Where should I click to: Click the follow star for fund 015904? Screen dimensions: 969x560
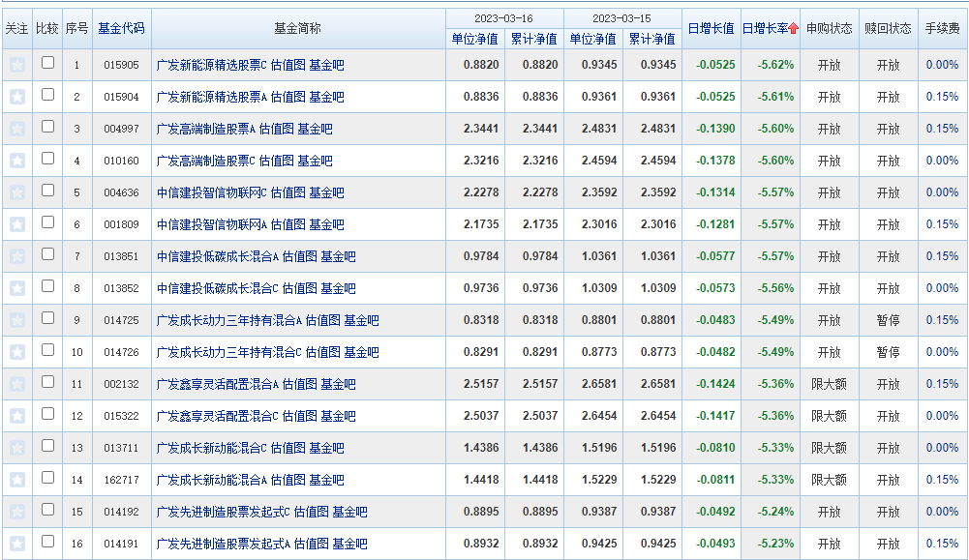click(x=17, y=97)
